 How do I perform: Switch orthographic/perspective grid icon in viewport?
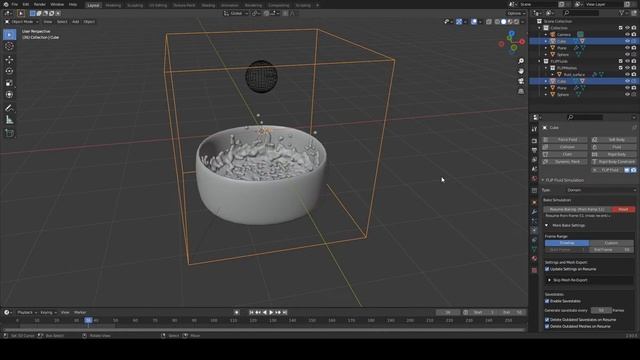521,91
